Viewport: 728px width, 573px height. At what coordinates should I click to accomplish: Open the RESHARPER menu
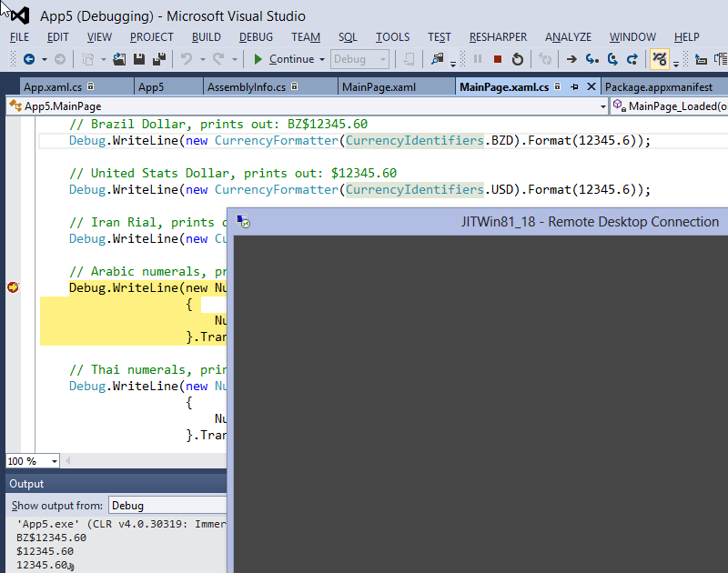click(x=498, y=37)
